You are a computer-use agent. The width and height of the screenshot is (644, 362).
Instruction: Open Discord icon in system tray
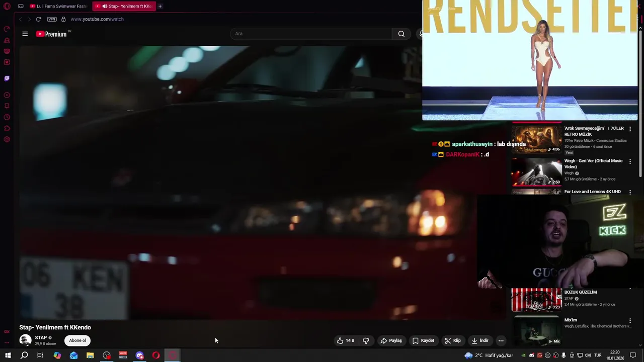pyautogui.click(x=531, y=355)
